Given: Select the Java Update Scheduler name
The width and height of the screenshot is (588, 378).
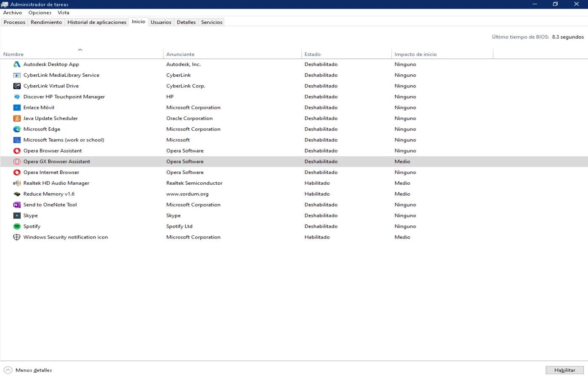Looking at the screenshot, I should coord(50,118).
